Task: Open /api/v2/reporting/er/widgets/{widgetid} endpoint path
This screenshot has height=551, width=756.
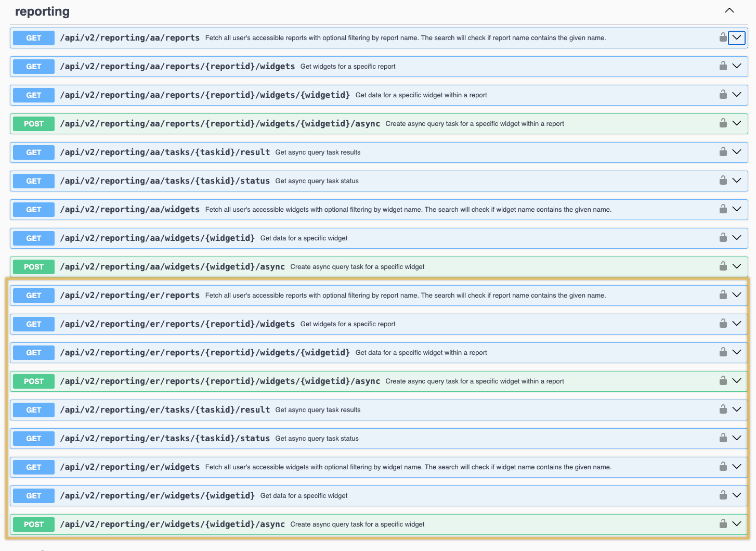Action: click(157, 496)
